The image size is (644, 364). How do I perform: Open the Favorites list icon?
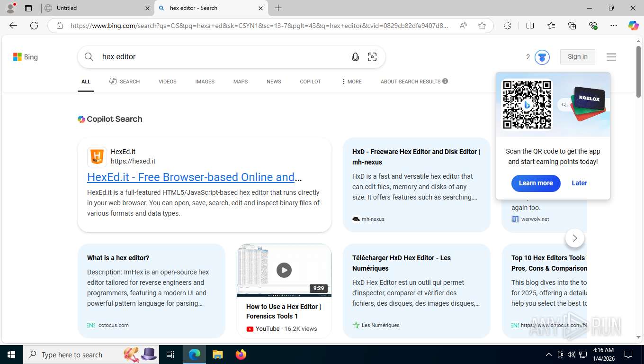[551, 26]
